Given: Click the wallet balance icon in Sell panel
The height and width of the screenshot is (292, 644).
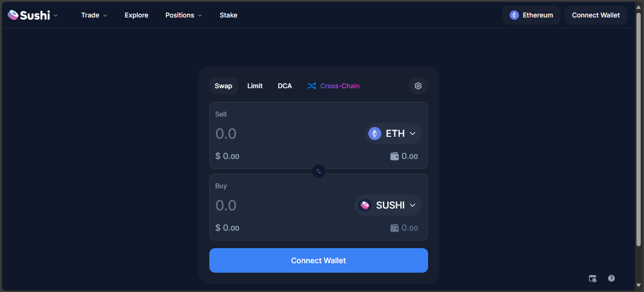Looking at the screenshot, I should [395, 156].
